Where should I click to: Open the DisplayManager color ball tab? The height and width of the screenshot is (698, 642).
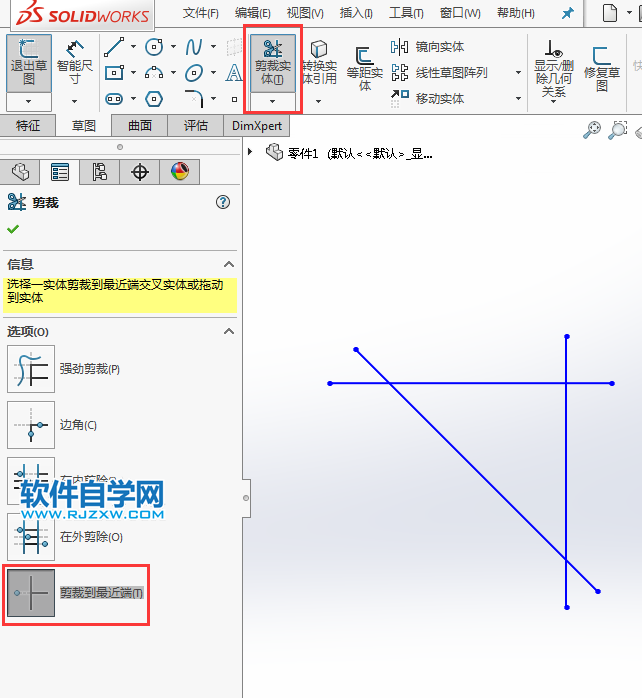179,172
